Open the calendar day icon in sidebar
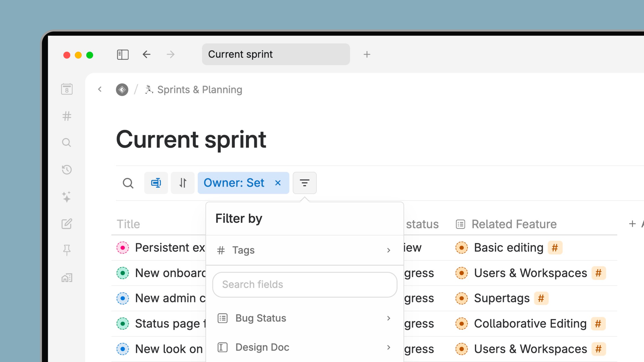Screen dimensions: 644x362 [67, 89]
